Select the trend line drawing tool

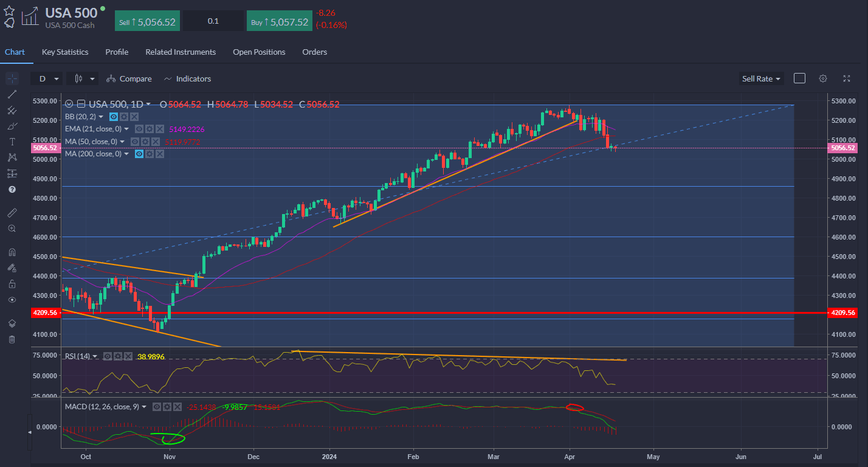(12, 94)
